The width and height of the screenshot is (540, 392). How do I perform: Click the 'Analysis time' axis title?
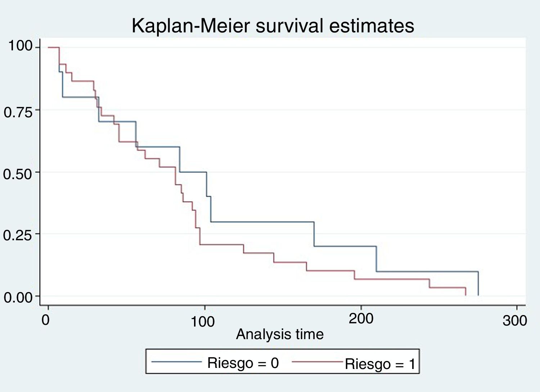click(x=280, y=334)
